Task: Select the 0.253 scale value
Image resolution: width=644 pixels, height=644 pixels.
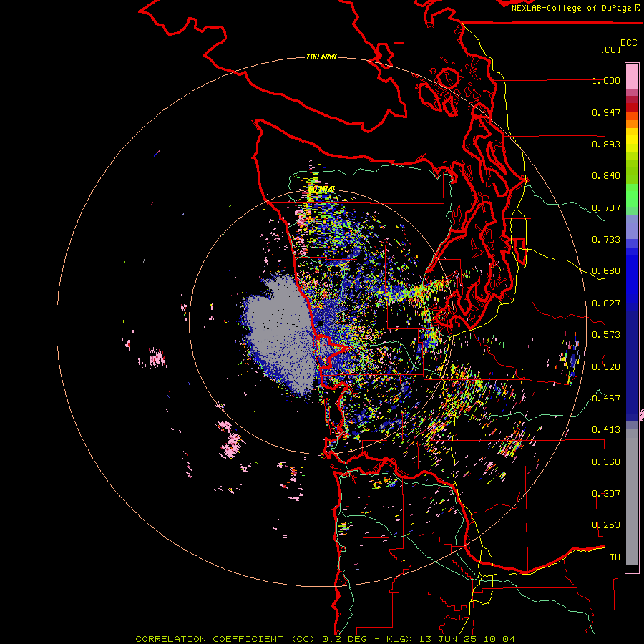Action: click(606, 525)
